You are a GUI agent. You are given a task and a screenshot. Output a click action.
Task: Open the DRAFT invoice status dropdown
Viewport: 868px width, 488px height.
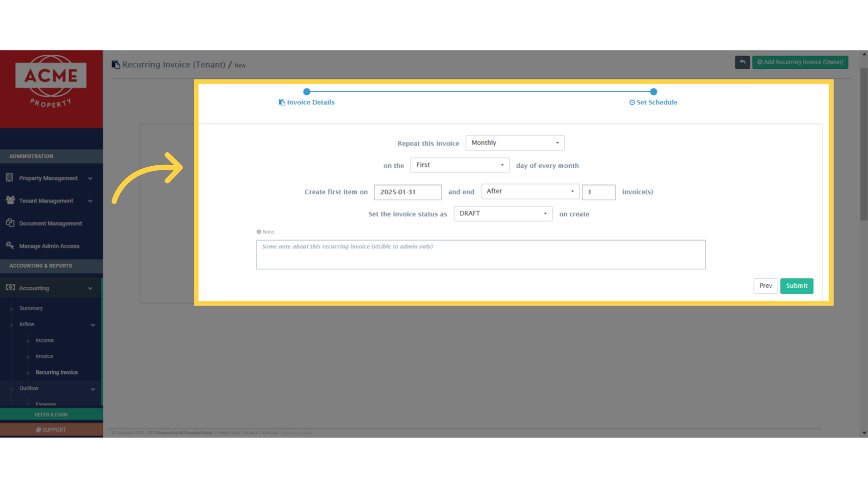point(503,213)
